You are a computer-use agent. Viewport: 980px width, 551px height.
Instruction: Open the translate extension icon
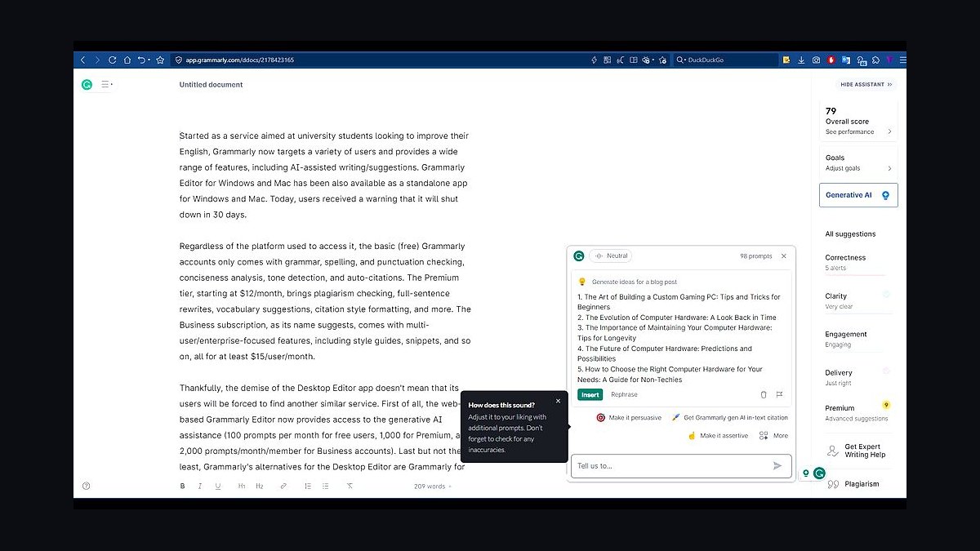pos(846,60)
